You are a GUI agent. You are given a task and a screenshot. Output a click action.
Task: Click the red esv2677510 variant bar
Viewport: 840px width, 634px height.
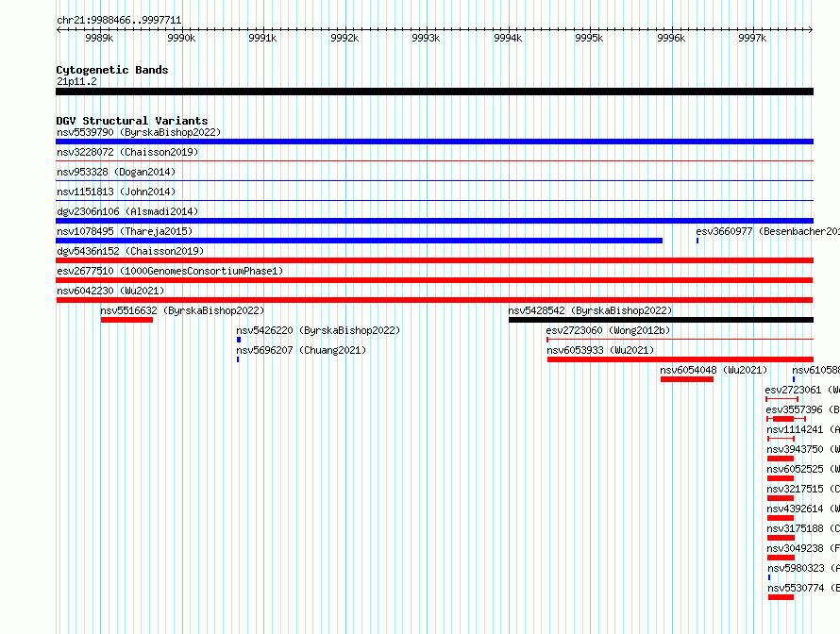(434, 280)
